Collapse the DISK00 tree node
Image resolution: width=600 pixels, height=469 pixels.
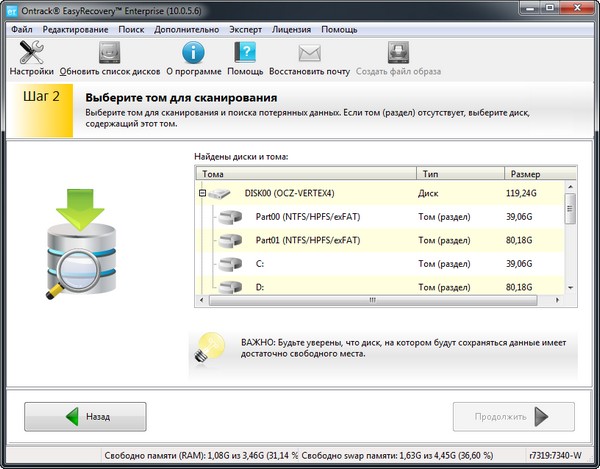[x=202, y=192]
